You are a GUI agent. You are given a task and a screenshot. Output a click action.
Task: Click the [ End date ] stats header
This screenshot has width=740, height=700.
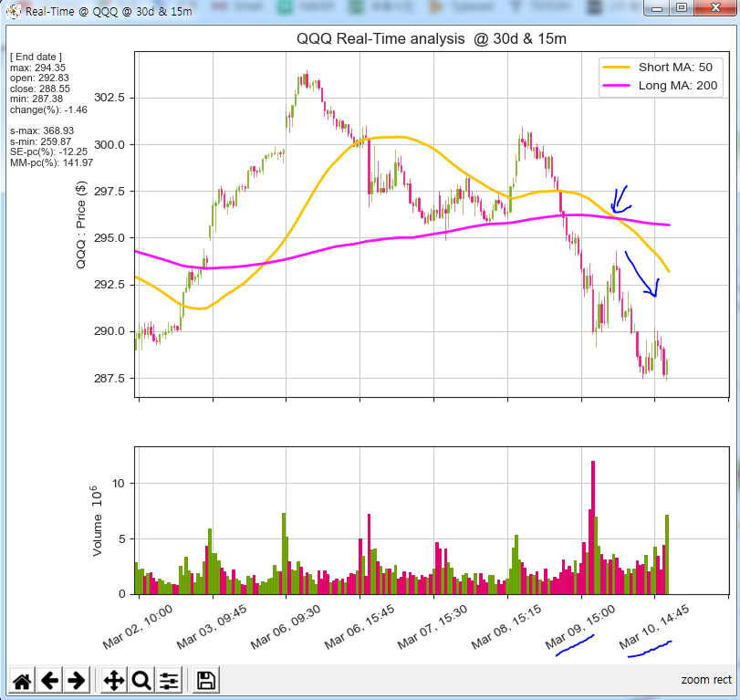(36, 57)
